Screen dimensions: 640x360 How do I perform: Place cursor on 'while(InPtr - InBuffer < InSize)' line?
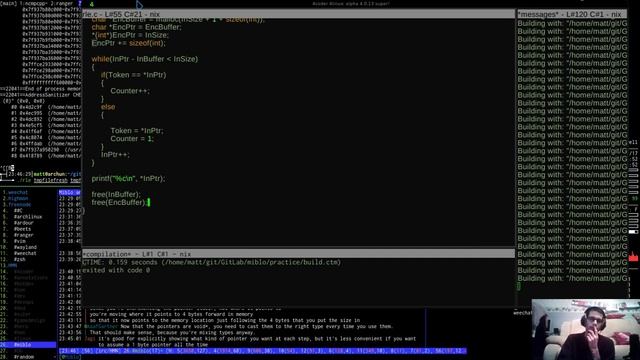(144, 59)
